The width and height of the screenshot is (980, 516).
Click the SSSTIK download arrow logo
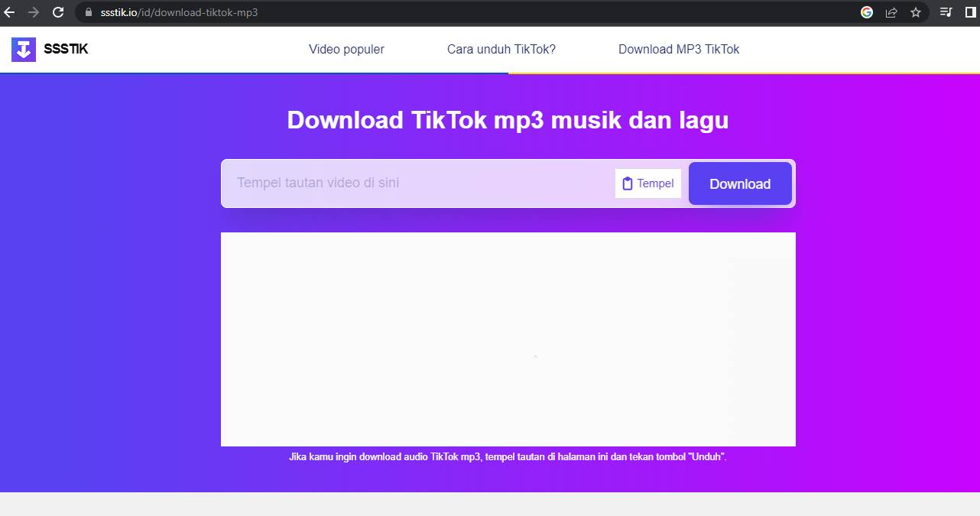[x=24, y=50]
